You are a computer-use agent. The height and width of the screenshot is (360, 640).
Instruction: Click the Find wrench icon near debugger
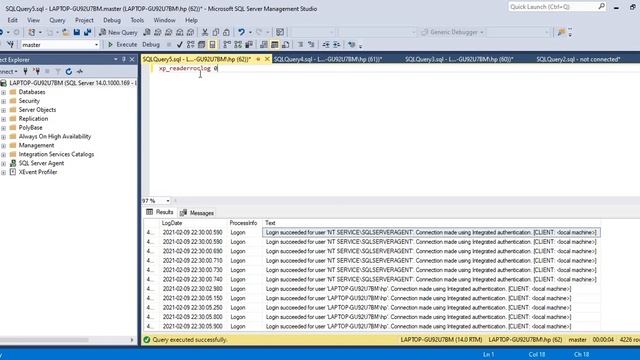[561, 32]
